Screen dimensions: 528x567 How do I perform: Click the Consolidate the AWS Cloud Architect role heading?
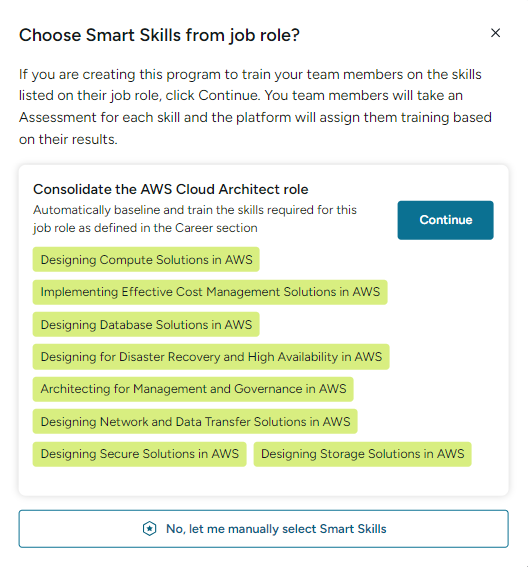171,189
